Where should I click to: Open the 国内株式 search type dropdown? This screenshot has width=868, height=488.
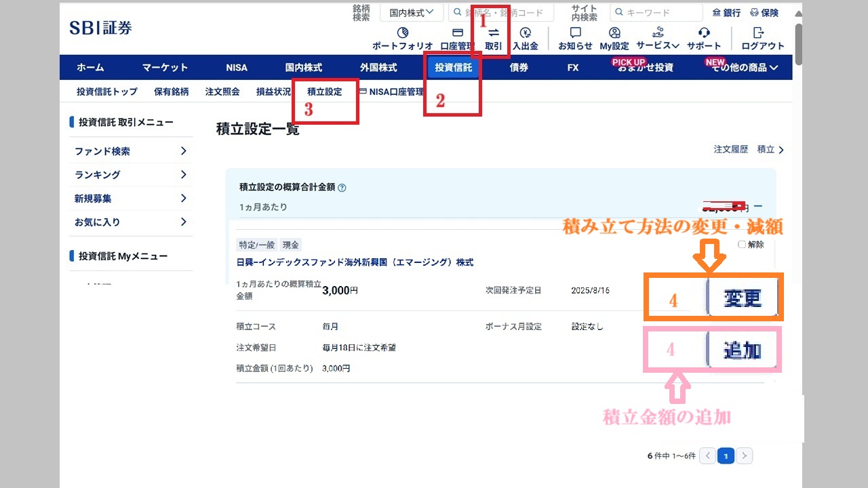point(411,12)
